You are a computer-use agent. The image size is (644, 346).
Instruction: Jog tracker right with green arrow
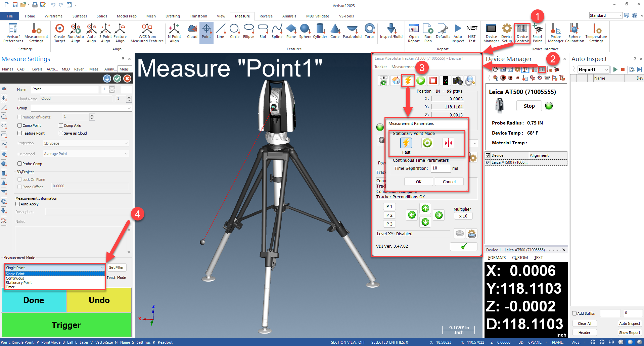pyautogui.click(x=439, y=215)
